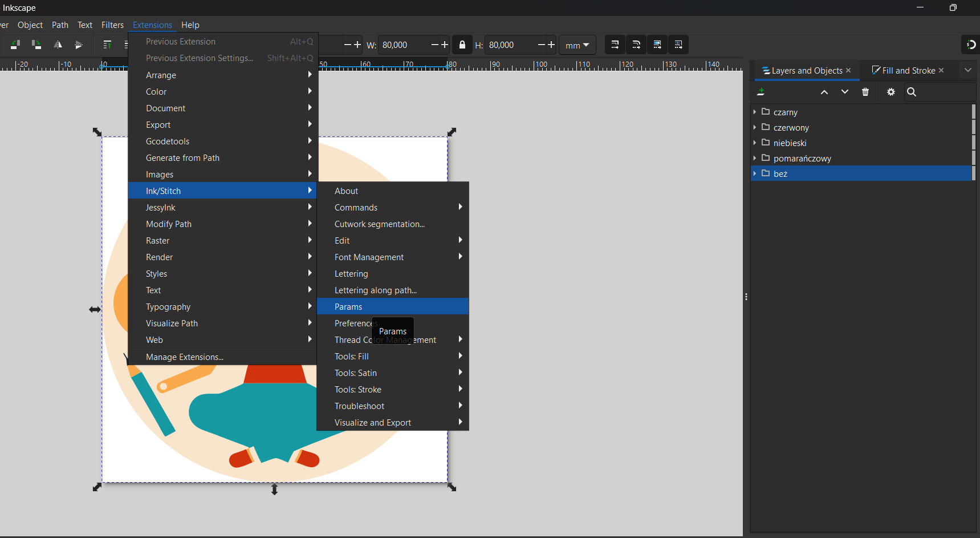980x538 pixels.
Task: Delete the selected layer
Action: [865, 92]
